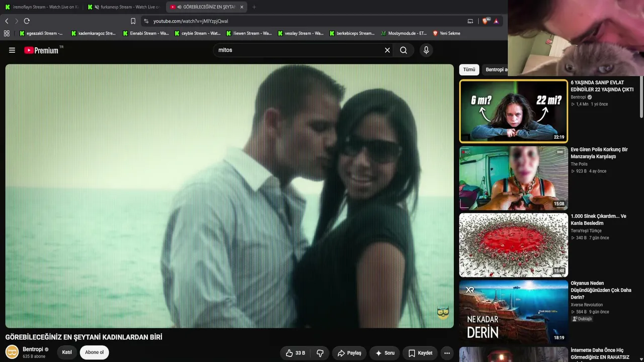The image size is (644, 362).
Task: Mute audio on the playing YouTube tab
Action: [180, 7]
